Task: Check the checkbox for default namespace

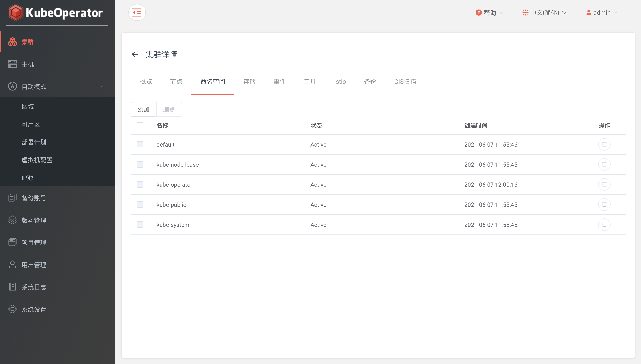Action: pos(140,144)
